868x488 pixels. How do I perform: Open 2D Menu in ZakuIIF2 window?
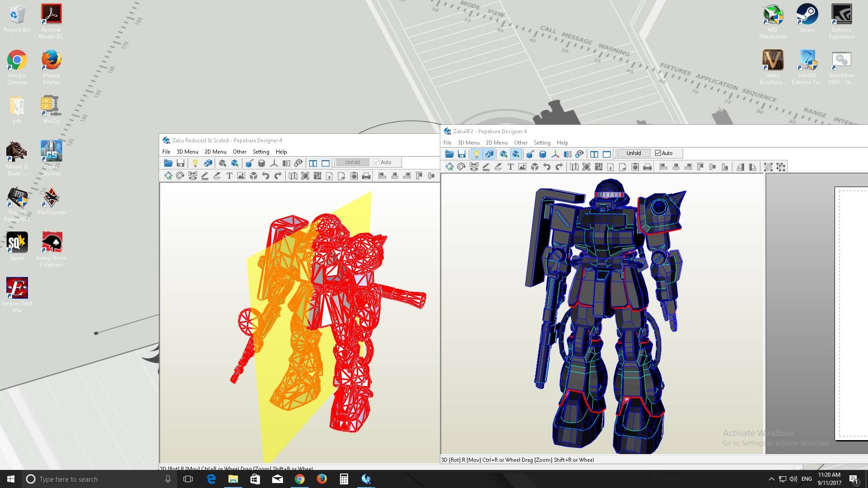pyautogui.click(x=496, y=142)
